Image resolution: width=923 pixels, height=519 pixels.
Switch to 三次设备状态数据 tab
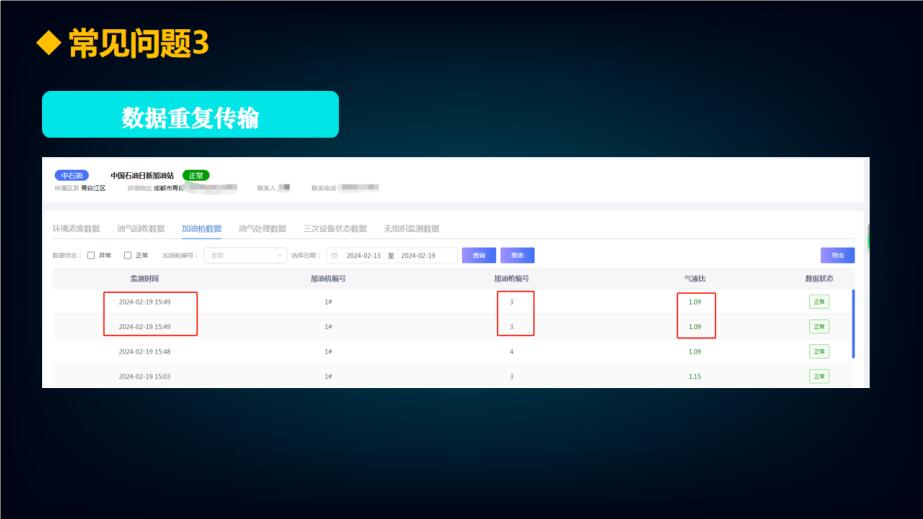pyautogui.click(x=335, y=228)
